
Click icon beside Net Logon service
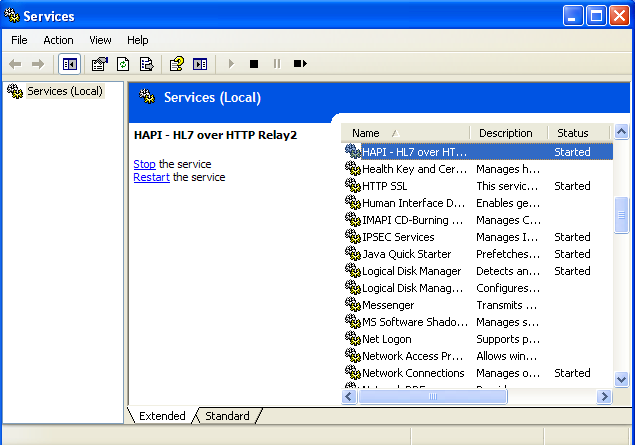coord(353,339)
